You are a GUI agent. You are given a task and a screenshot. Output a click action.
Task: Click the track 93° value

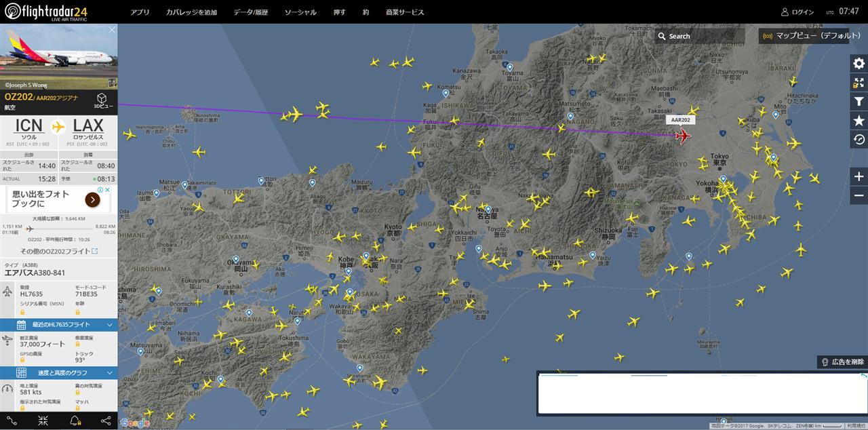(80, 361)
